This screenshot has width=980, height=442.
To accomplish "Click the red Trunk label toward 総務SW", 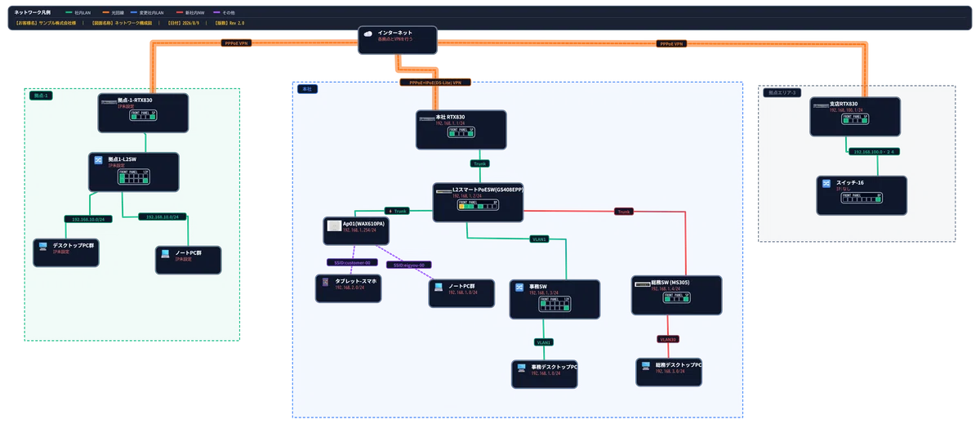I will [625, 212].
